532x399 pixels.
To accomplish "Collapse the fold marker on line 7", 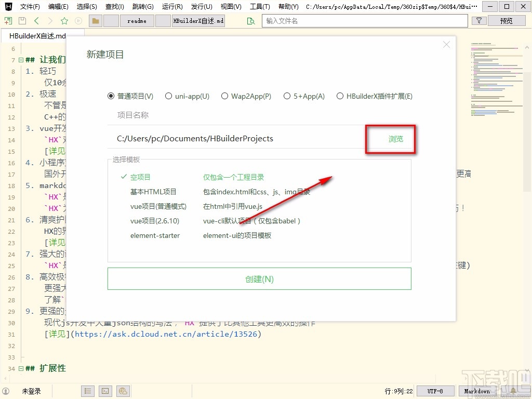I will [21, 60].
